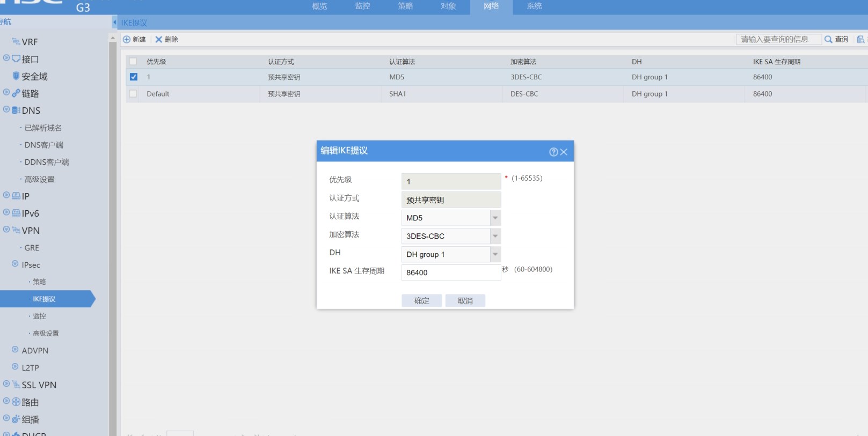Screen dimensions: 868x436
Task: Collapse the IPsec node using its expander
Action: [15, 264]
